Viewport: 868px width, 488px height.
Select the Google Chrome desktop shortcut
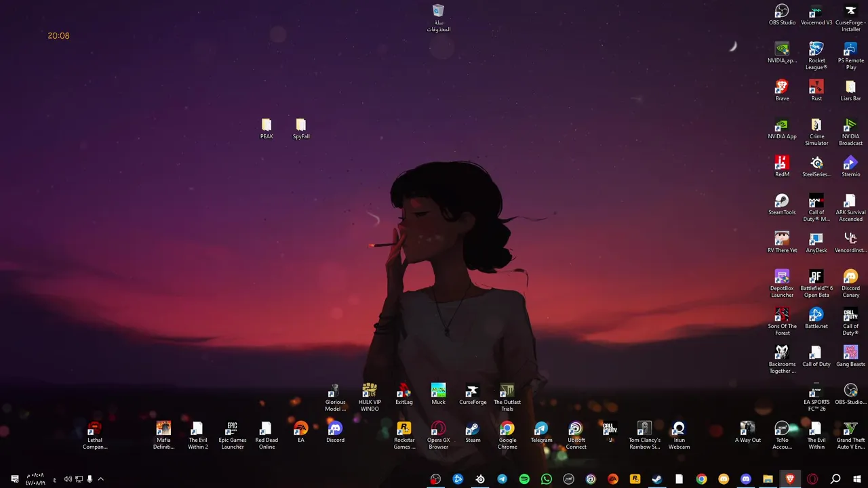click(x=507, y=436)
